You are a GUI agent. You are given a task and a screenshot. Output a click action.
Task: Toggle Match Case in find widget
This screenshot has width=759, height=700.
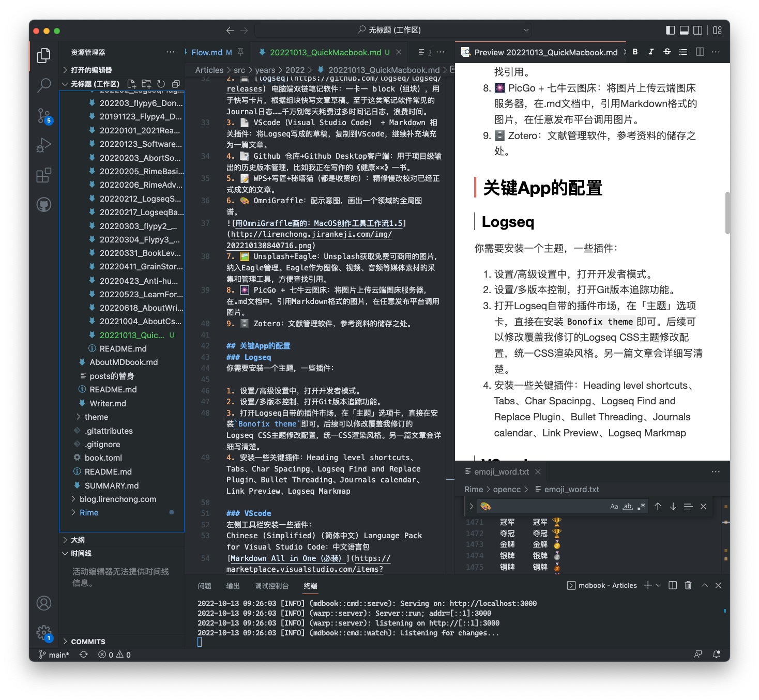click(614, 506)
